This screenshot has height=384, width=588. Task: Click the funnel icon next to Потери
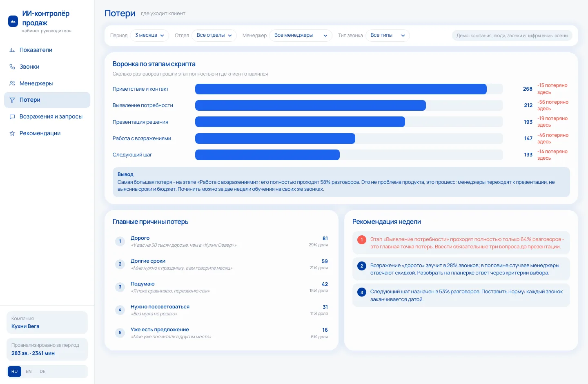pyautogui.click(x=12, y=100)
